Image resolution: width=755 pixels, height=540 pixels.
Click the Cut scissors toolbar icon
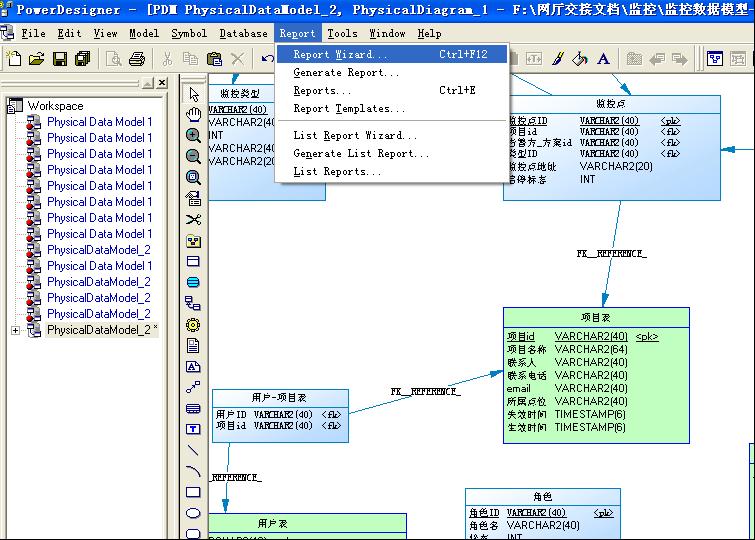coord(167,59)
